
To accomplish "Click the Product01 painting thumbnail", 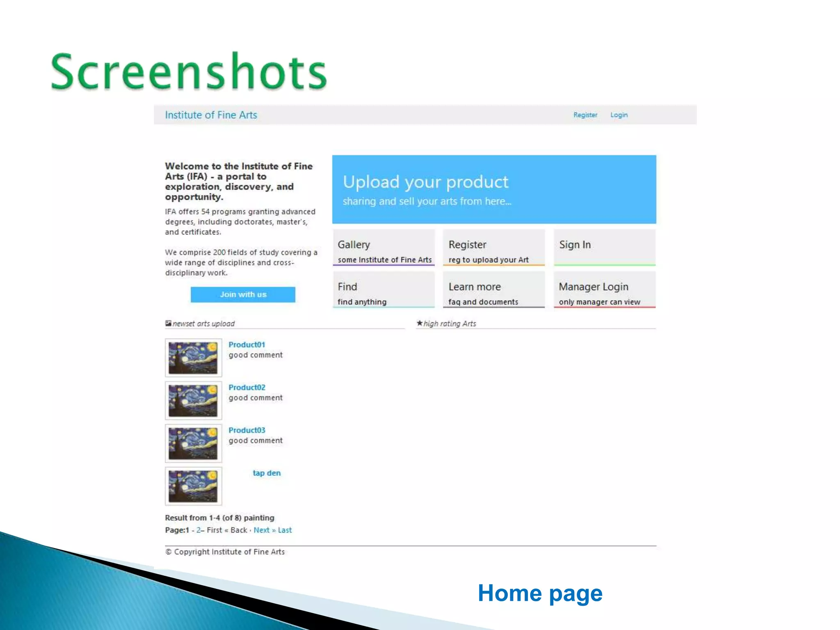I will point(193,358).
